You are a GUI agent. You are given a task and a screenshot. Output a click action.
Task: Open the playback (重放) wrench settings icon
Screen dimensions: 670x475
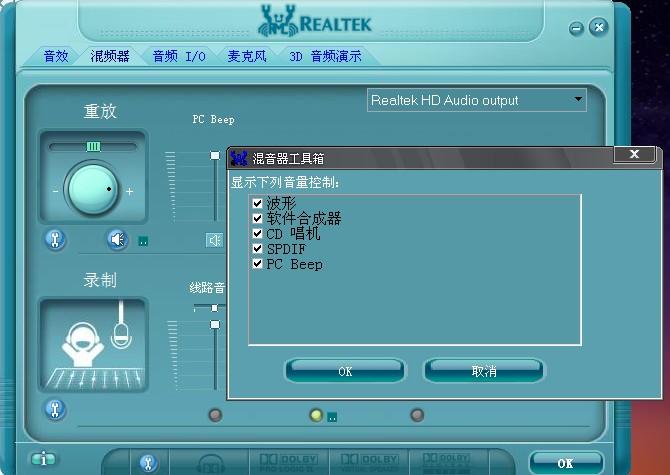click(x=55, y=239)
